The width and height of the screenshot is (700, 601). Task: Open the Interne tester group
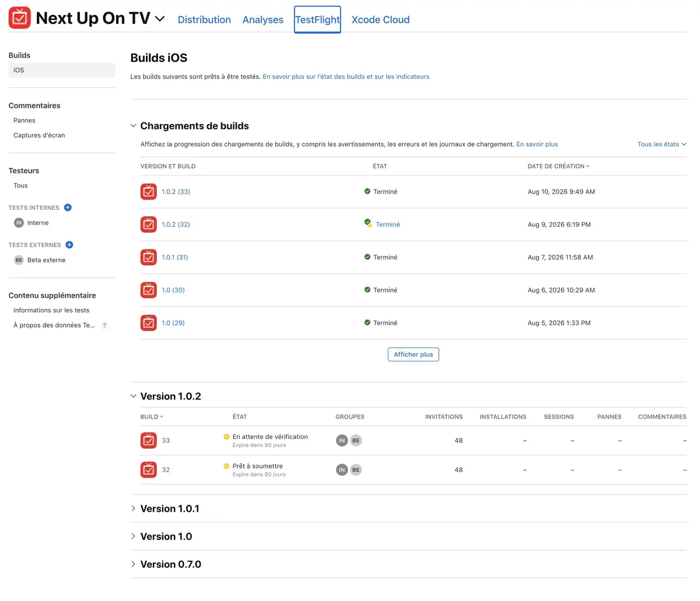coord(38,223)
